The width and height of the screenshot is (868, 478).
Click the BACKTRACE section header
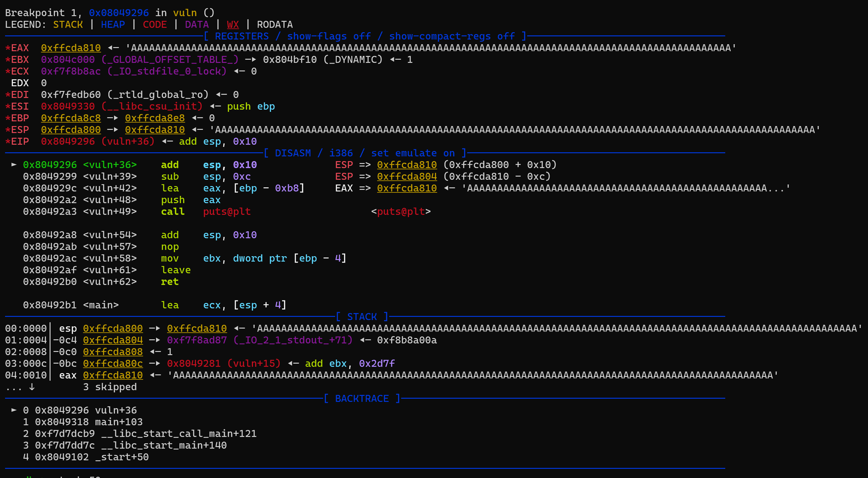362,398
